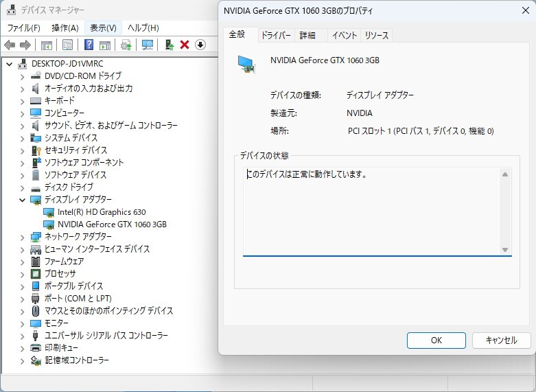Image resolution: width=536 pixels, height=392 pixels.
Task: Expand the システム デバイス node
Action: [22, 138]
